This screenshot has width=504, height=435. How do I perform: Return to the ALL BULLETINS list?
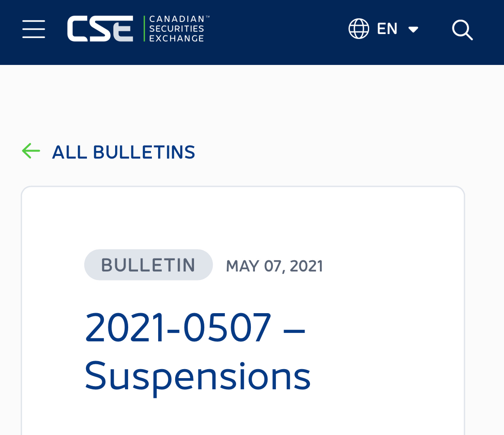point(123,152)
